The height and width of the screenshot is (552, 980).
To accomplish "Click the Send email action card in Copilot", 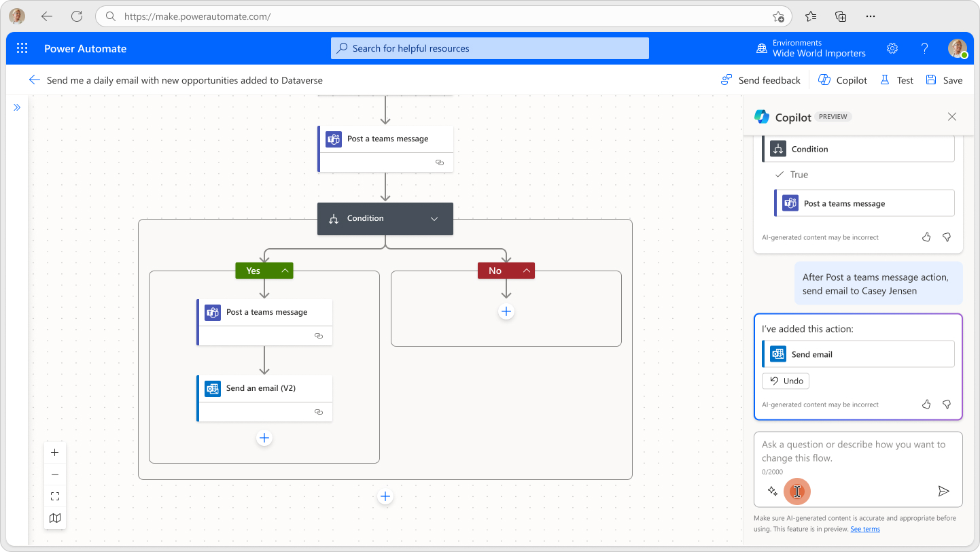I will (858, 354).
